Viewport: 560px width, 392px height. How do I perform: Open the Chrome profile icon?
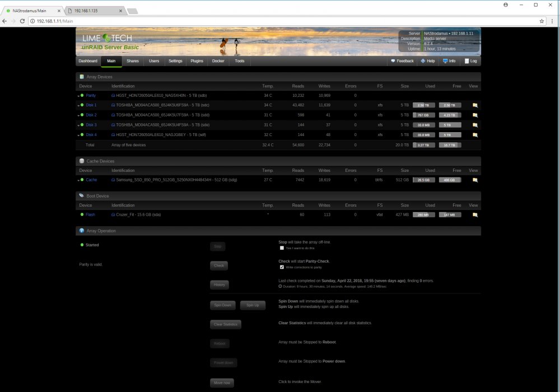[x=506, y=4]
